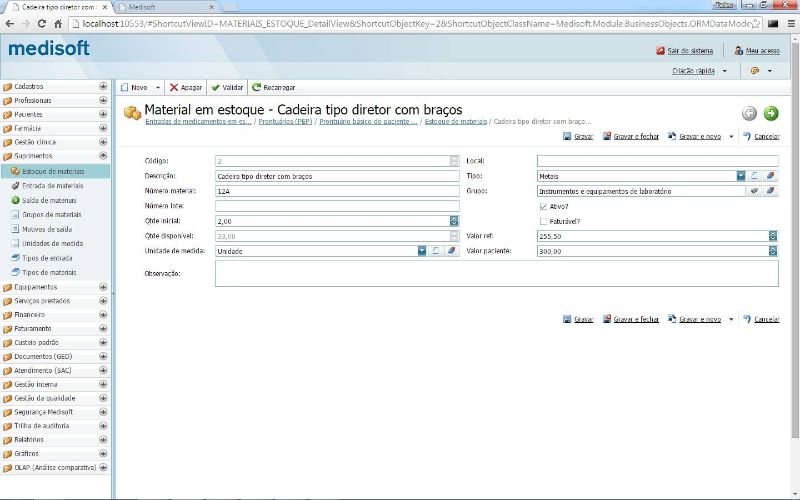Click the new-object icon beside Unidade de medida
Viewport: 800px width, 500px height.
[435, 251]
